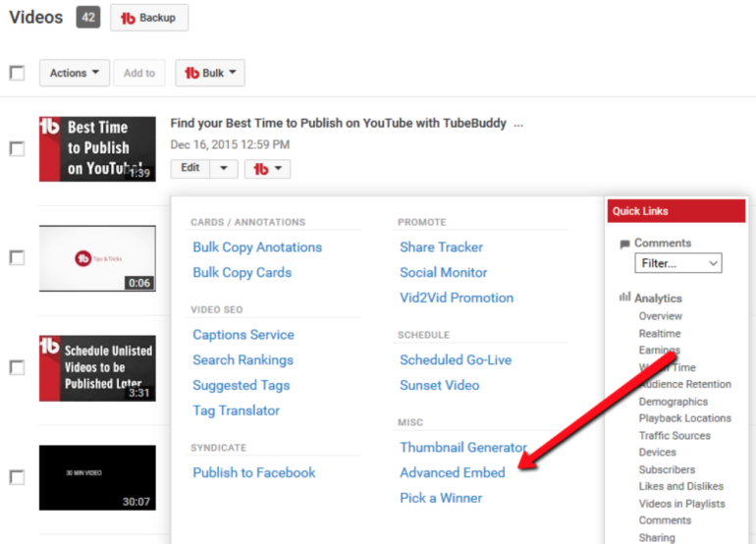The image size is (756, 544).
Task: Open Suggested Tags
Action: point(242,385)
